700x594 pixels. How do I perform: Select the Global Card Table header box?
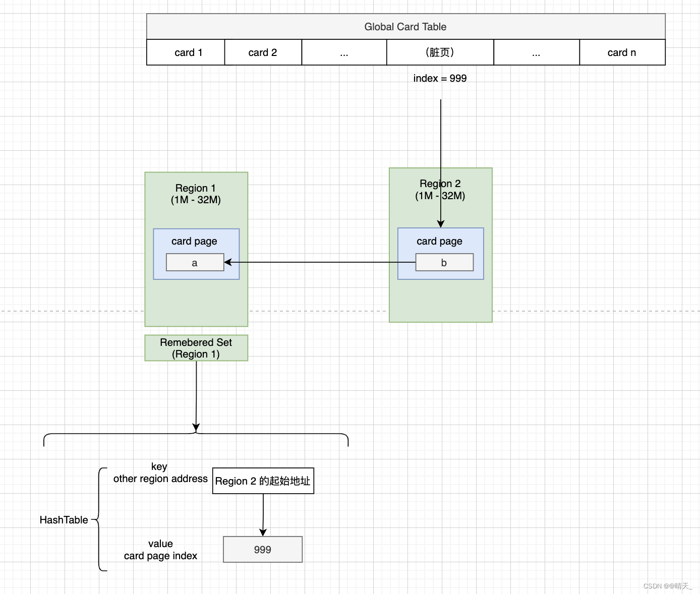tap(406, 27)
